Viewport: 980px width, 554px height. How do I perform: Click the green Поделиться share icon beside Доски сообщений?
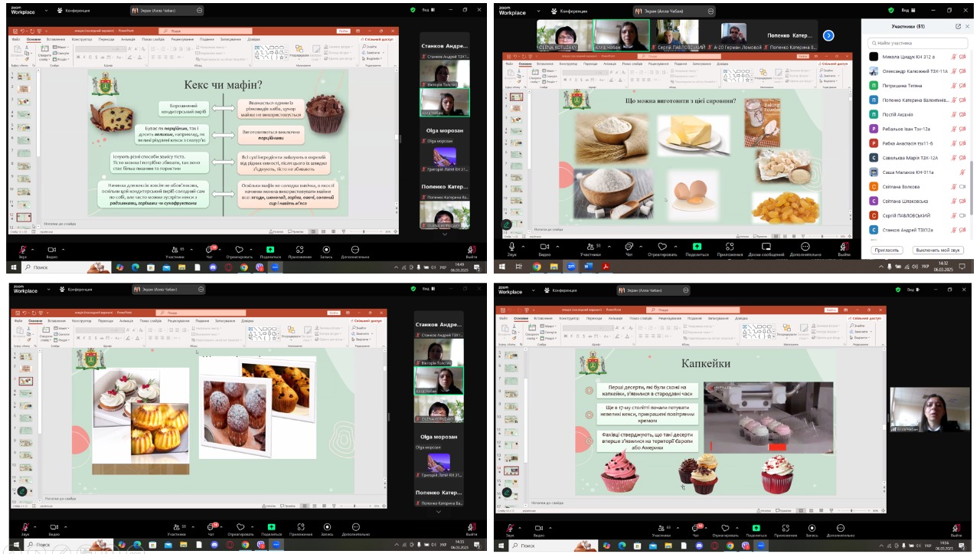click(697, 247)
